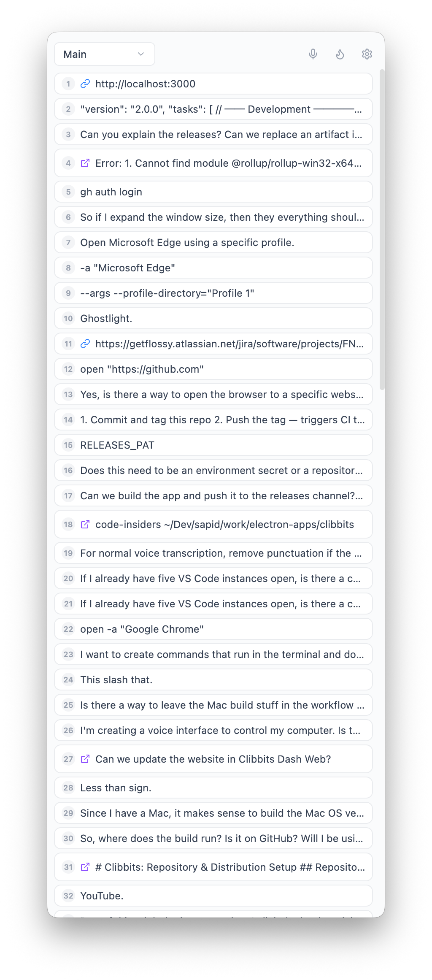This screenshot has width=432, height=980.
Task: Click the external-link icon on the rollup Error entry
Action: pos(86,163)
